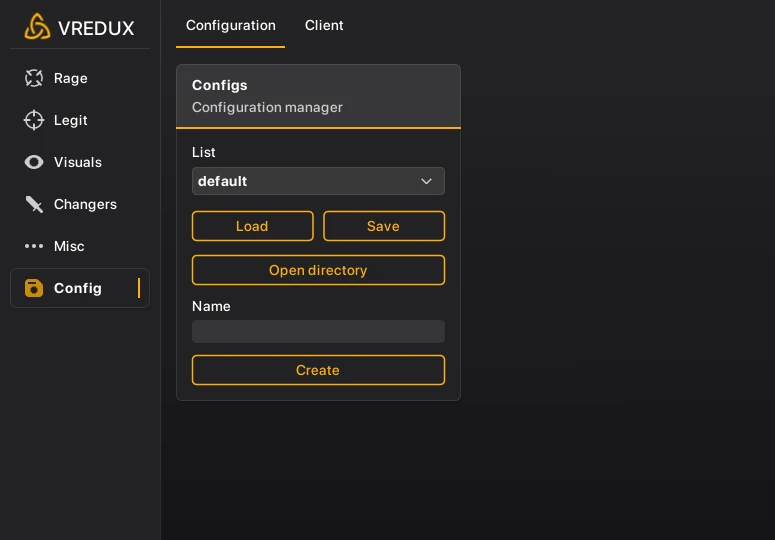Screen dimensions: 775x540
Task: Switch to the Configuration tab
Action: [230, 25]
